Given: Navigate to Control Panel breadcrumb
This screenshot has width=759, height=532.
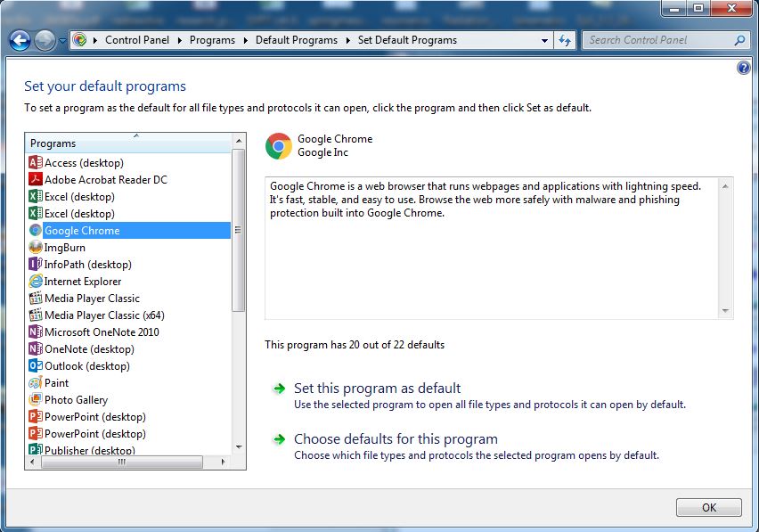Looking at the screenshot, I should click(137, 40).
